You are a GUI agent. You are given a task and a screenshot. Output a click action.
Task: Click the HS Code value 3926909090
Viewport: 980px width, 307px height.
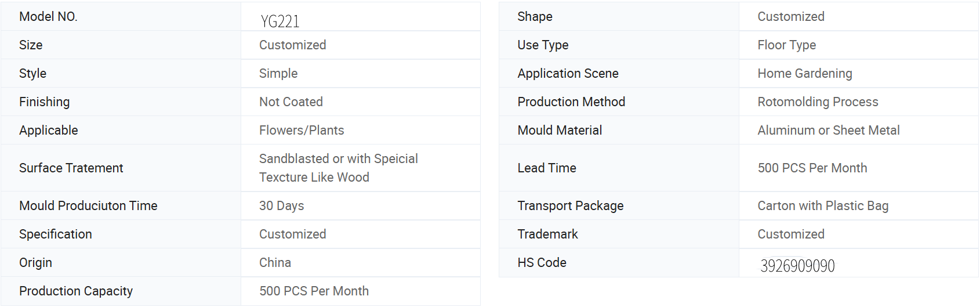click(x=797, y=266)
